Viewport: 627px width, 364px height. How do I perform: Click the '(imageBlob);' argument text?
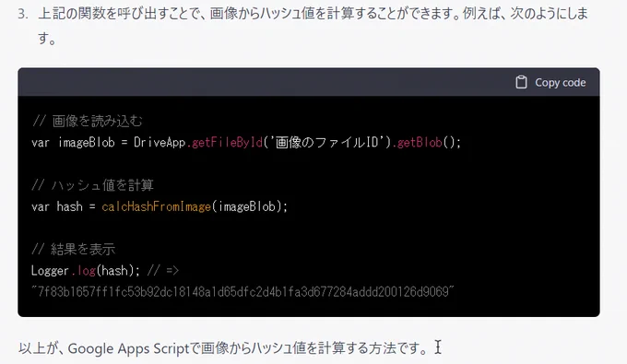click(x=250, y=206)
